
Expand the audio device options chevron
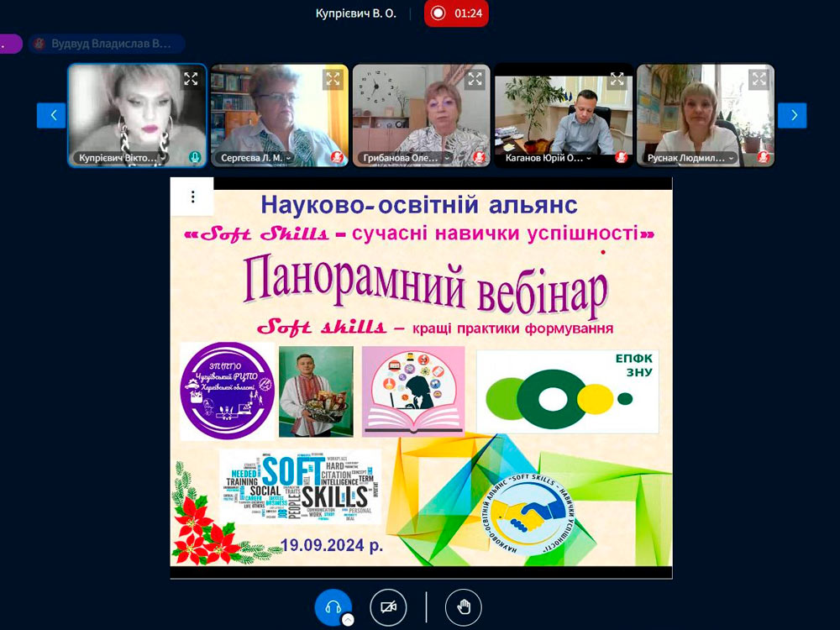coord(348,620)
